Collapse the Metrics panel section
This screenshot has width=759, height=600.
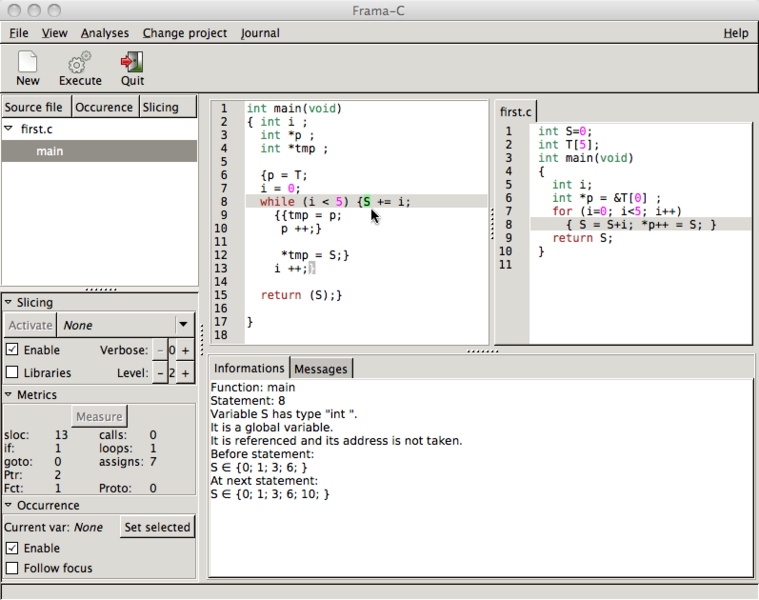[8, 394]
